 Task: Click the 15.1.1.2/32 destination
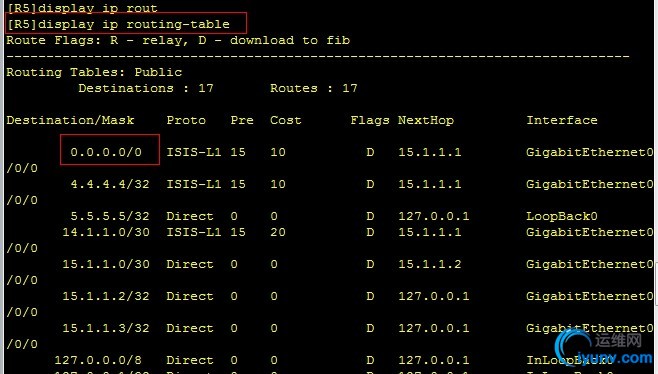click(x=106, y=296)
